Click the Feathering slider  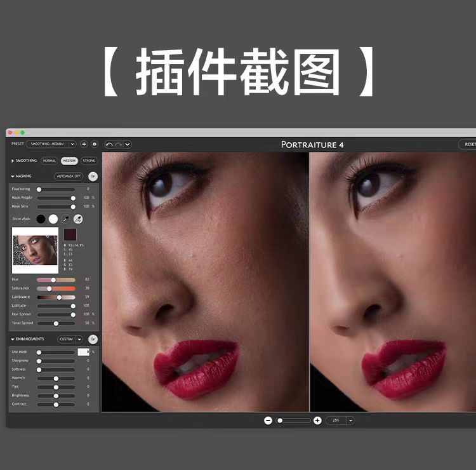[56, 189]
